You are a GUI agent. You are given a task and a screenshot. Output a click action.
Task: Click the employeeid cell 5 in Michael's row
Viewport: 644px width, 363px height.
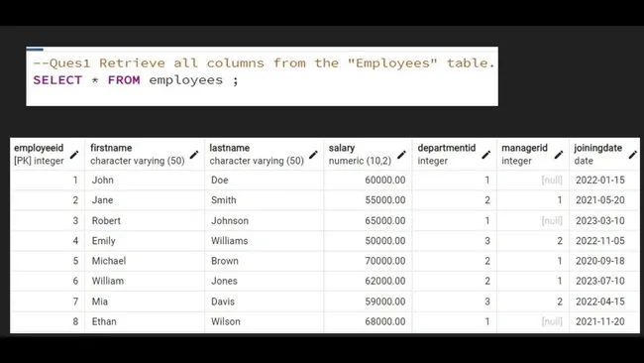click(x=48, y=261)
